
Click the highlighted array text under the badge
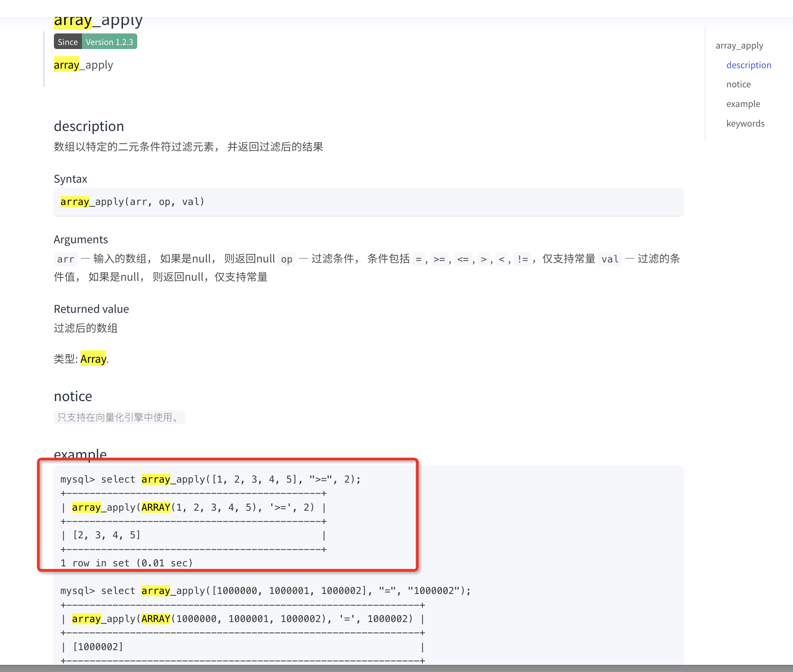[x=66, y=65]
